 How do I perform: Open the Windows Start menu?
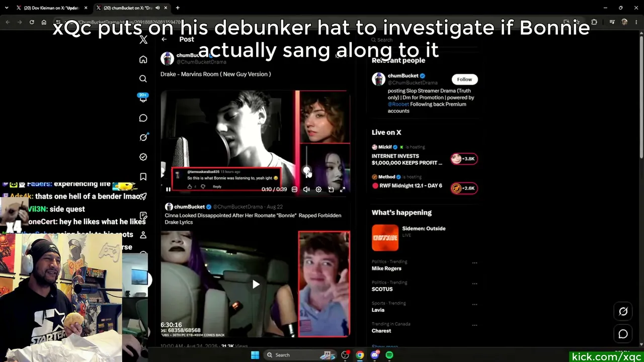click(x=255, y=355)
